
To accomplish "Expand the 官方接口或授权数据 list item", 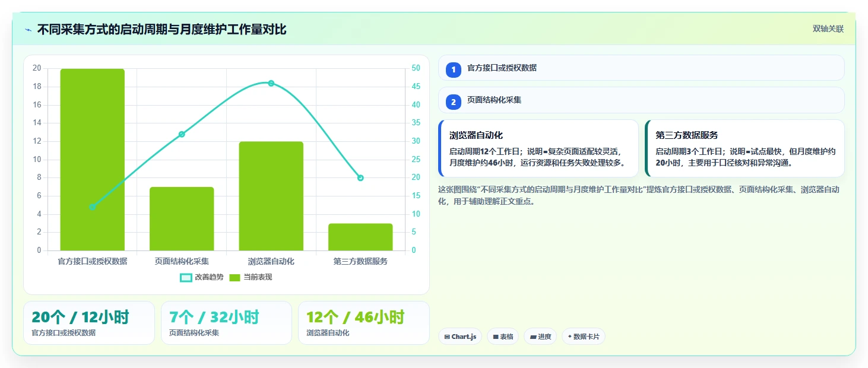I will pos(641,68).
